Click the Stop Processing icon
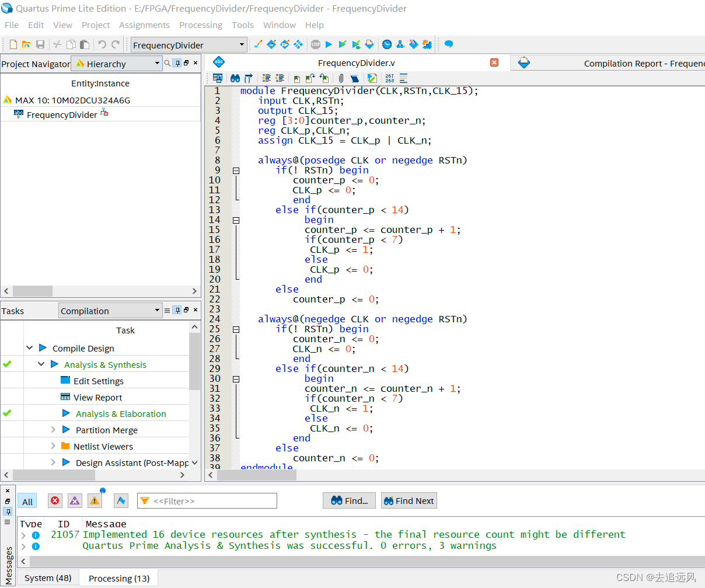 [x=316, y=44]
